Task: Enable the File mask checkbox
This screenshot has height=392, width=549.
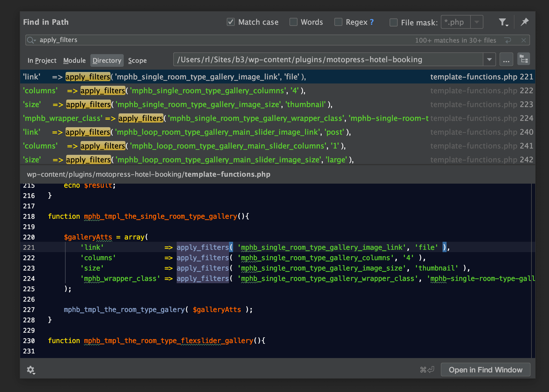Action: point(393,22)
